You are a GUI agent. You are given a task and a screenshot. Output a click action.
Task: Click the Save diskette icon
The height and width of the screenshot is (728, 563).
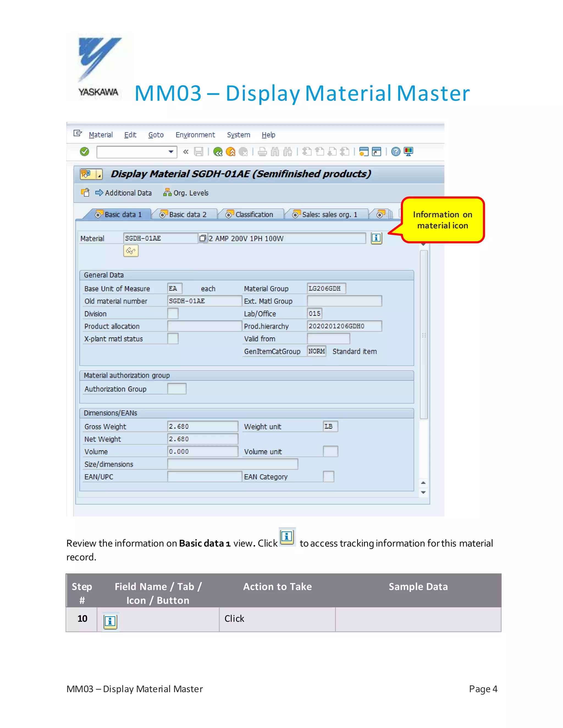tap(198, 152)
